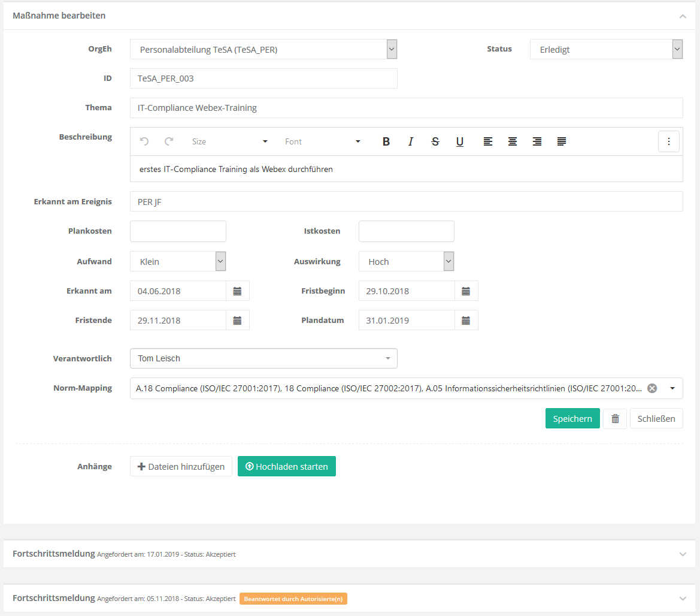Click the undo icon in description editor
This screenshot has width=700, height=616.
coord(144,141)
